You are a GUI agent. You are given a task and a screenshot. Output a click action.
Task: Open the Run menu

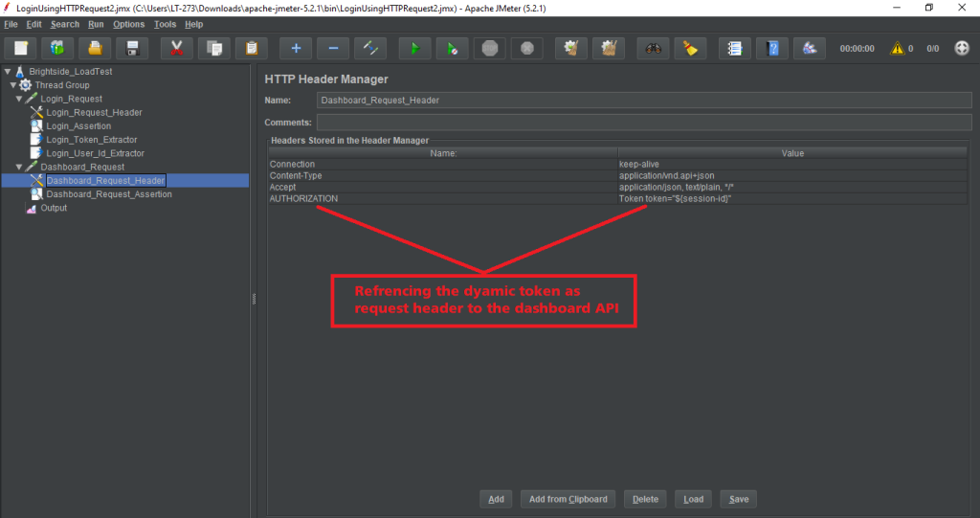[96, 24]
